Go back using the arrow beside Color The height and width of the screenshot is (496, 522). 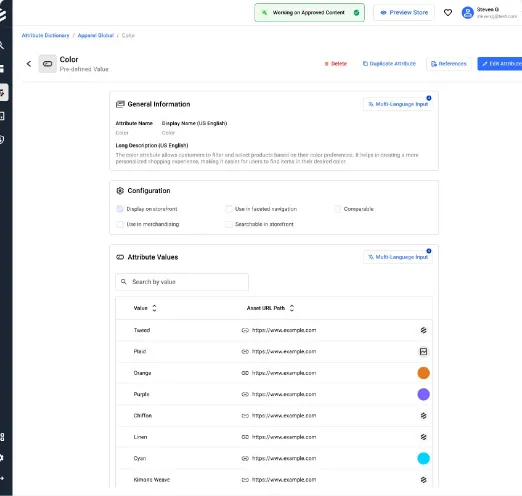29,64
